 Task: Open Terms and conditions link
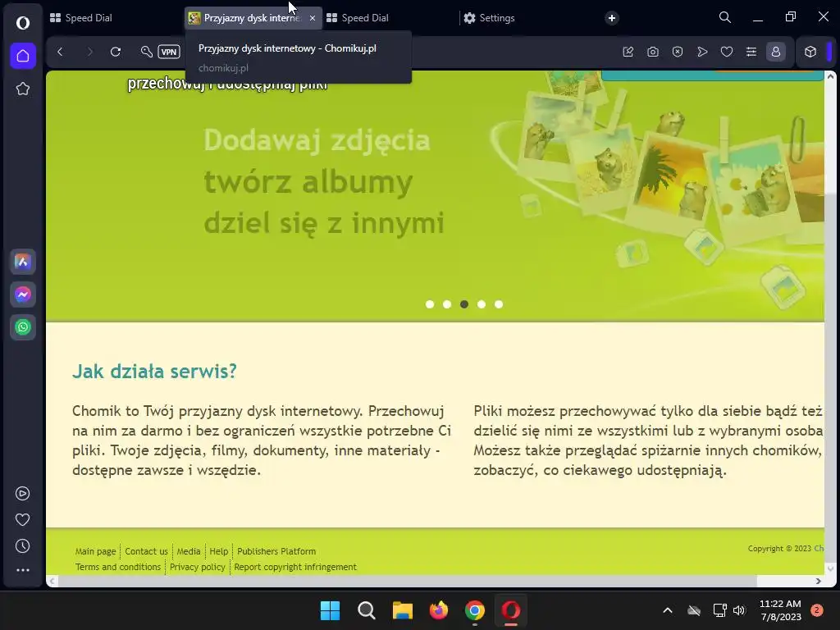tap(118, 567)
